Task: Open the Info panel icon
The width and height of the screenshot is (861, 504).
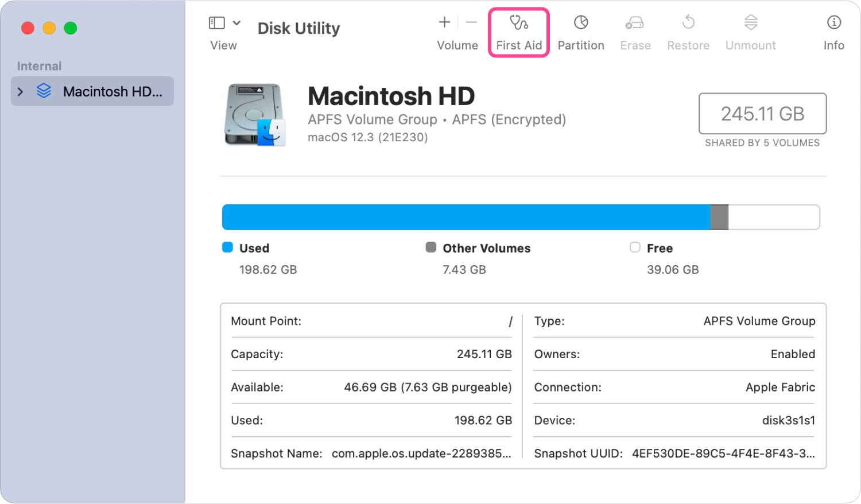Action: 834,22
